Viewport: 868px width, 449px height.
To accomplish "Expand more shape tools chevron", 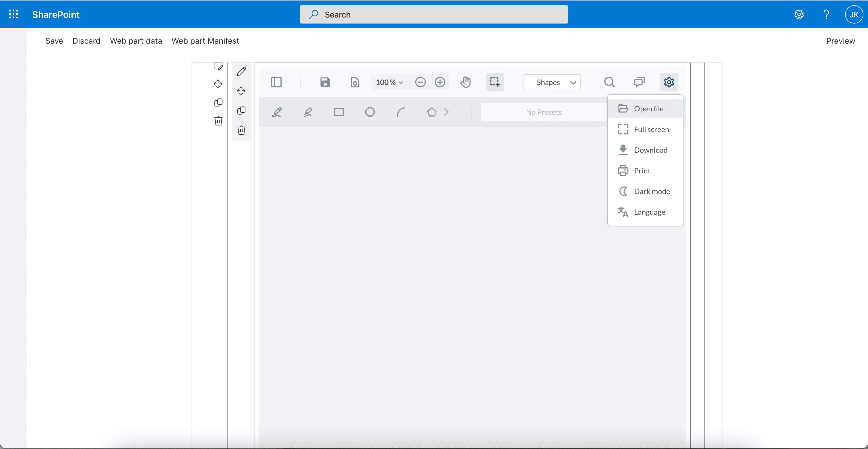I will pos(446,112).
